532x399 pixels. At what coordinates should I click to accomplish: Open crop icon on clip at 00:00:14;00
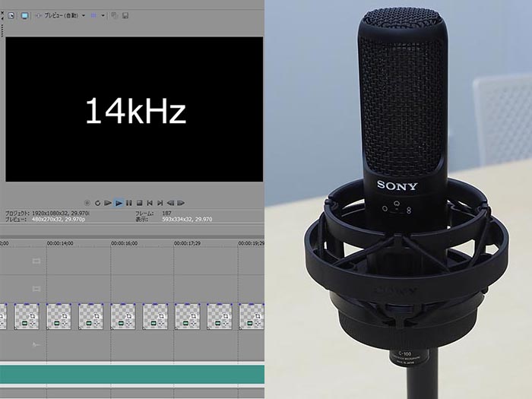(64, 317)
